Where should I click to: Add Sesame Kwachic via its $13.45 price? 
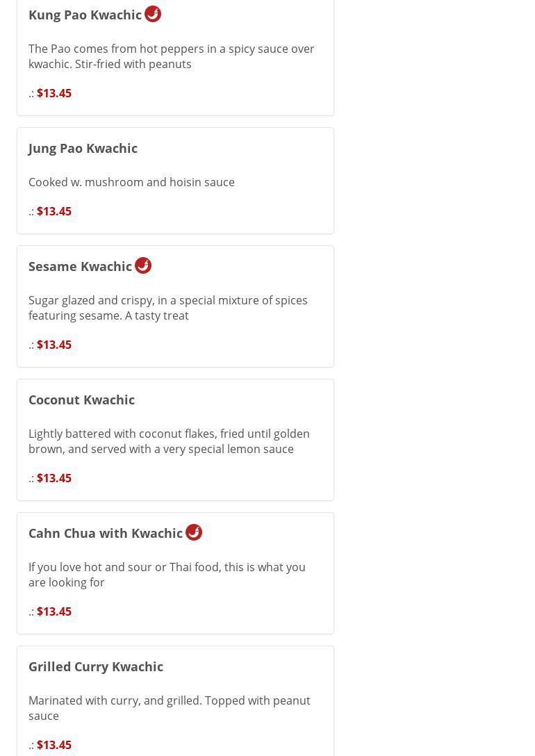tap(54, 345)
